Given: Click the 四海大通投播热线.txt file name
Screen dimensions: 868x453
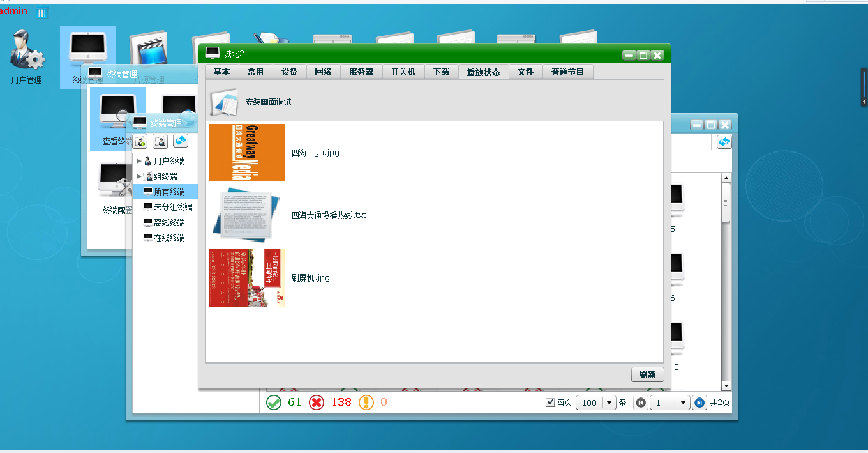Looking at the screenshot, I should click(329, 215).
